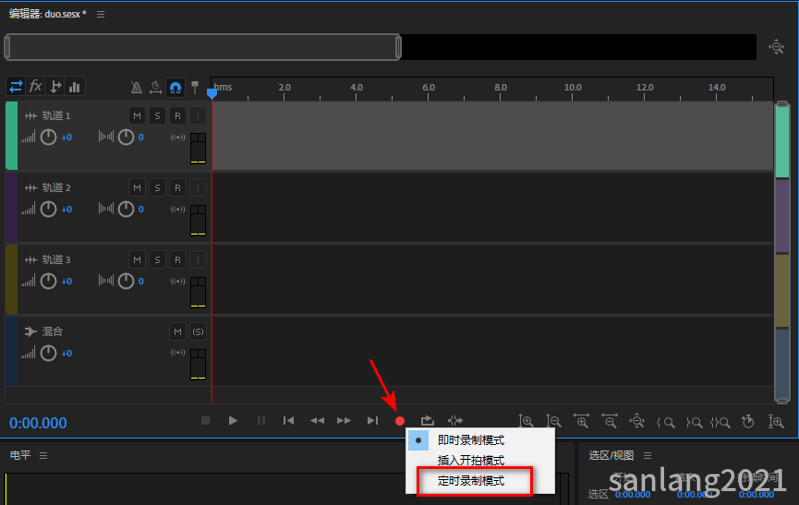Click volume knob of 混合 track
The image size is (799, 505).
tap(48, 353)
